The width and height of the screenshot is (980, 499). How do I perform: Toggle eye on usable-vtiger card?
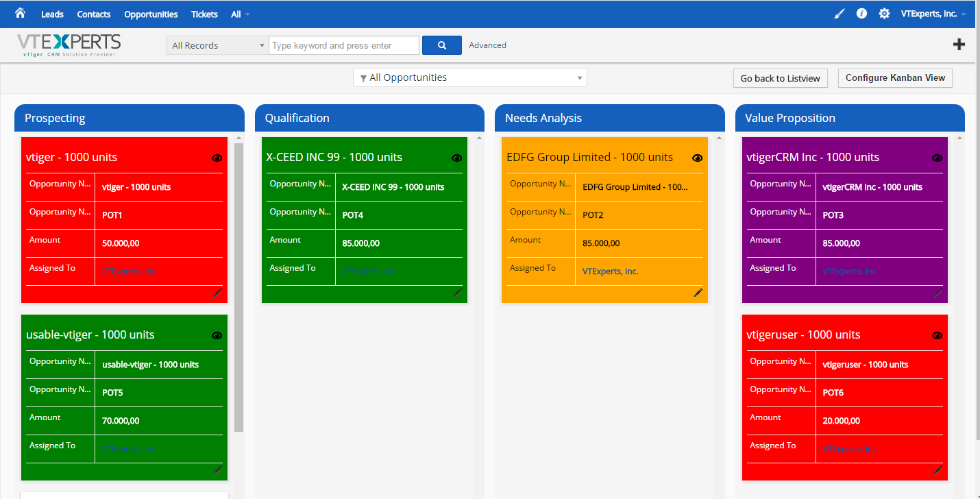(x=217, y=335)
